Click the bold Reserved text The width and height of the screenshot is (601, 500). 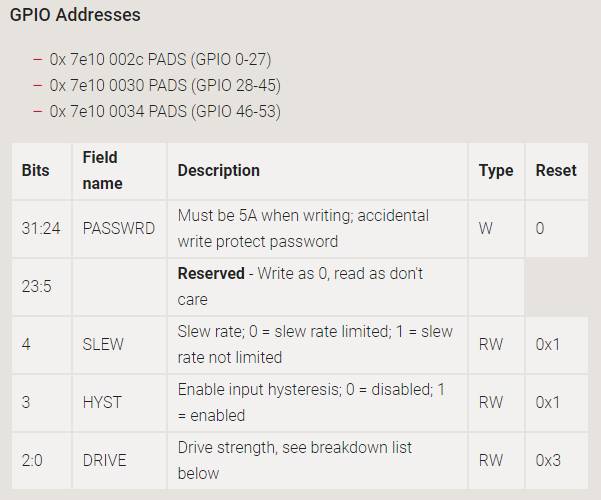pos(211,273)
